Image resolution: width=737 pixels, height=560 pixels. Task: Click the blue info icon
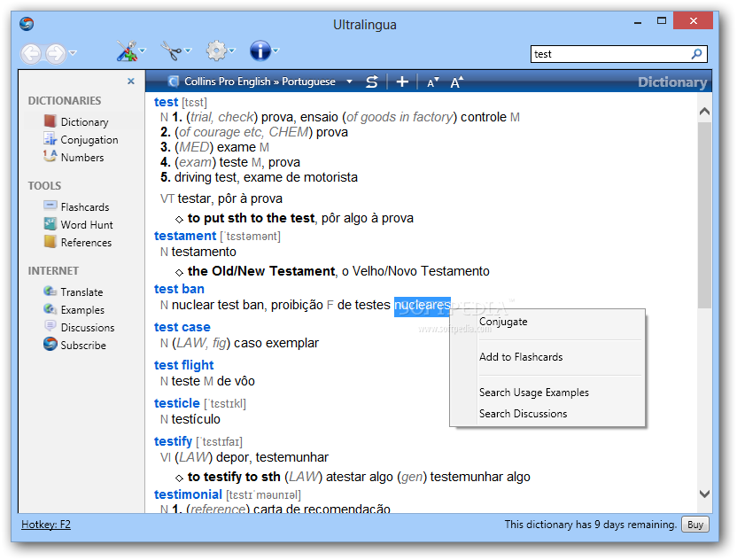pyautogui.click(x=260, y=51)
